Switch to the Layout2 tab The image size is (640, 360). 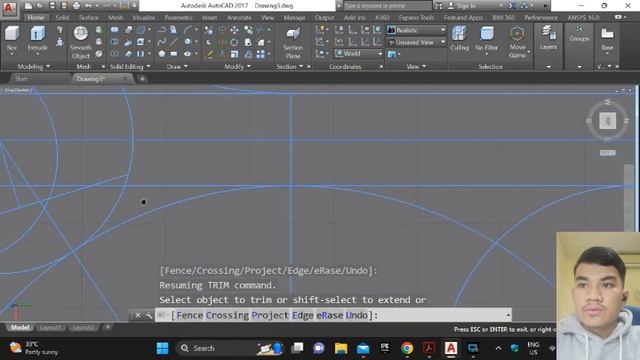[x=83, y=327]
